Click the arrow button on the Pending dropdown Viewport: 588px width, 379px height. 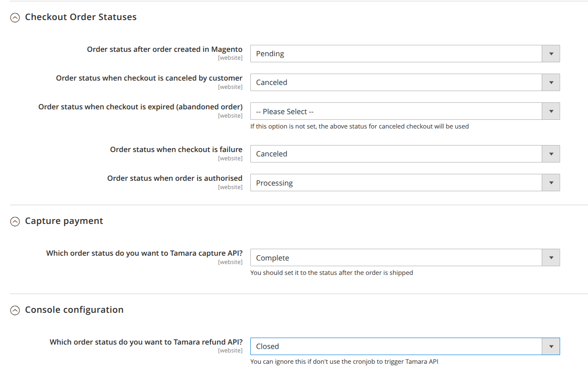[551, 54]
